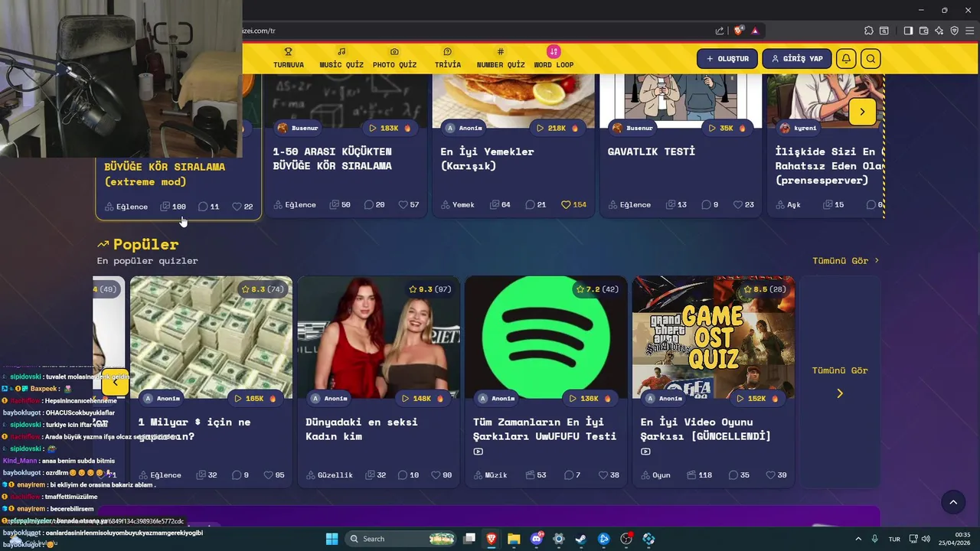This screenshot has width=980, height=551.
Task: Click the Eğlence tag on GAVATLIK TESTİ
Action: 629,205
